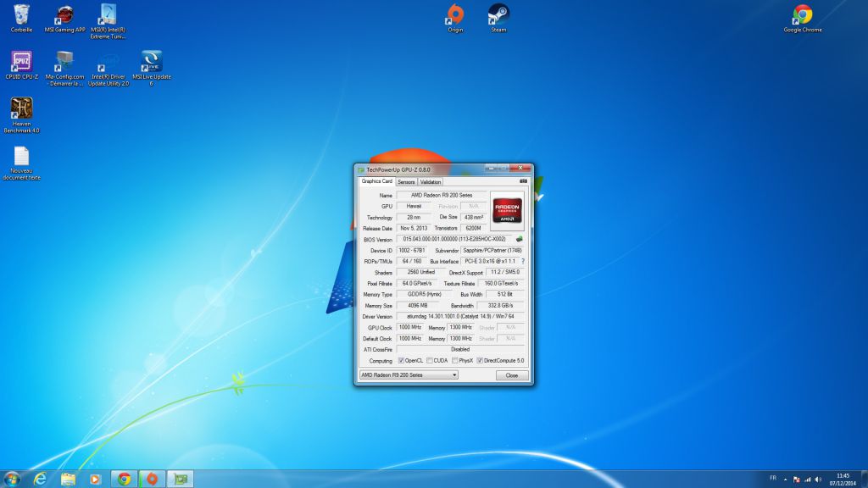Click the Pixel Fillrate value 64.0 GPixel/s
The height and width of the screenshot is (488, 868).
(x=417, y=283)
